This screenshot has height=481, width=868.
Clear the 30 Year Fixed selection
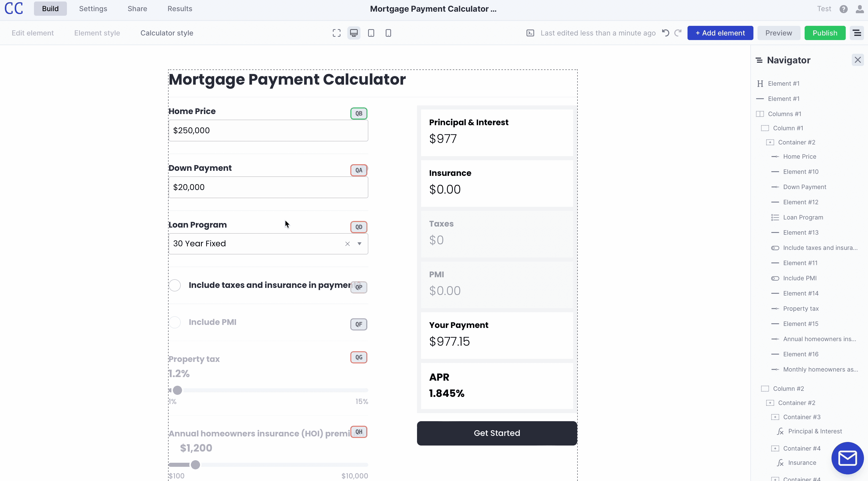tap(347, 244)
